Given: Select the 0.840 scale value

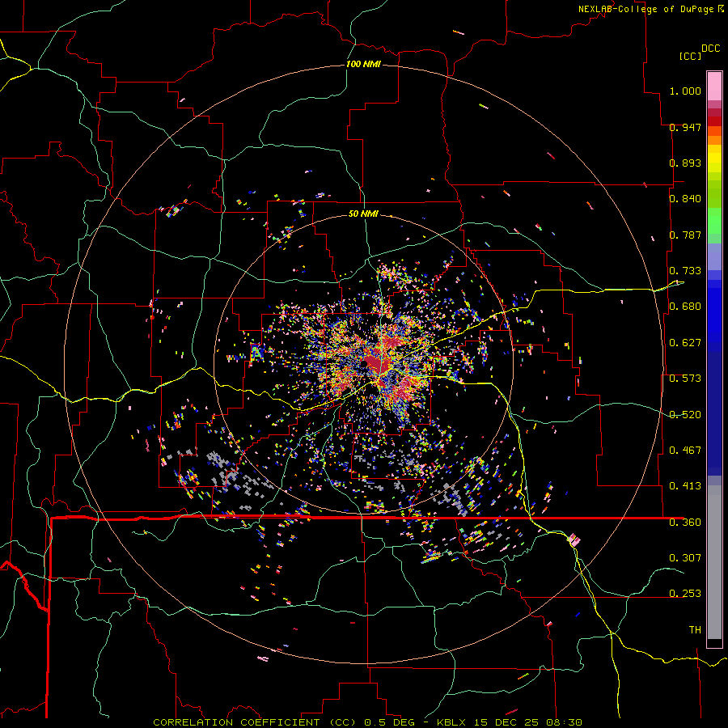Looking at the screenshot, I should [x=685, y=199].
